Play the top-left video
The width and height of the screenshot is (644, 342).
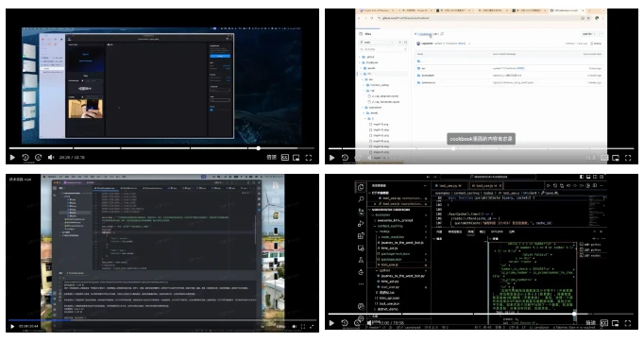click(12, 158)
